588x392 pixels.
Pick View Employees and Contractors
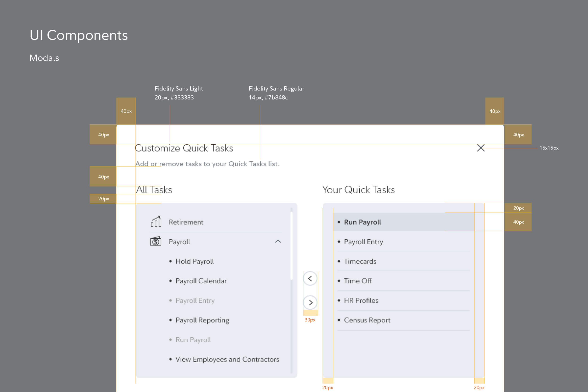tap(227, 360)
